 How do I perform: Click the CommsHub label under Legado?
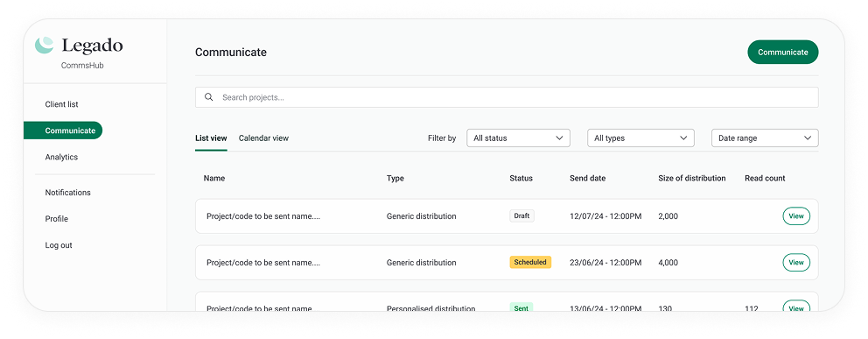pos(82,66)
